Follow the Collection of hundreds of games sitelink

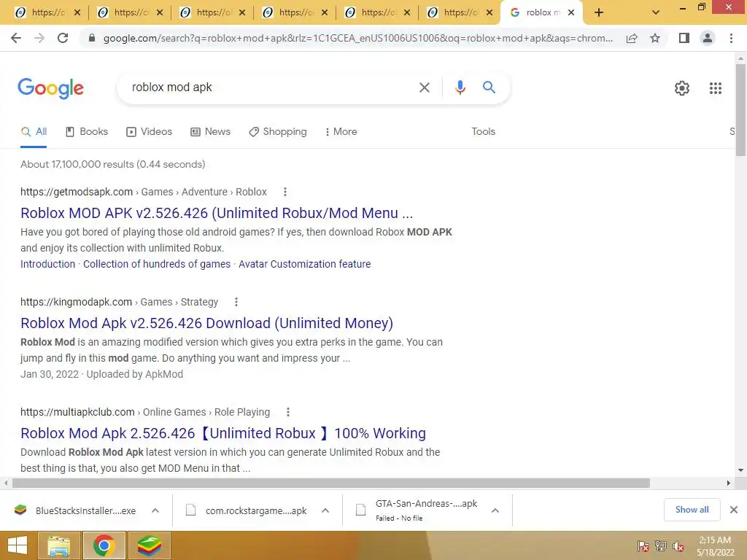(x=157, y=264)
